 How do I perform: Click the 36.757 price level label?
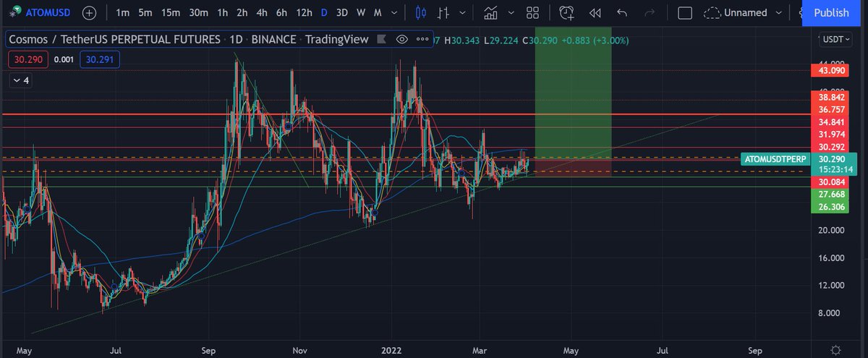[832, 109]
